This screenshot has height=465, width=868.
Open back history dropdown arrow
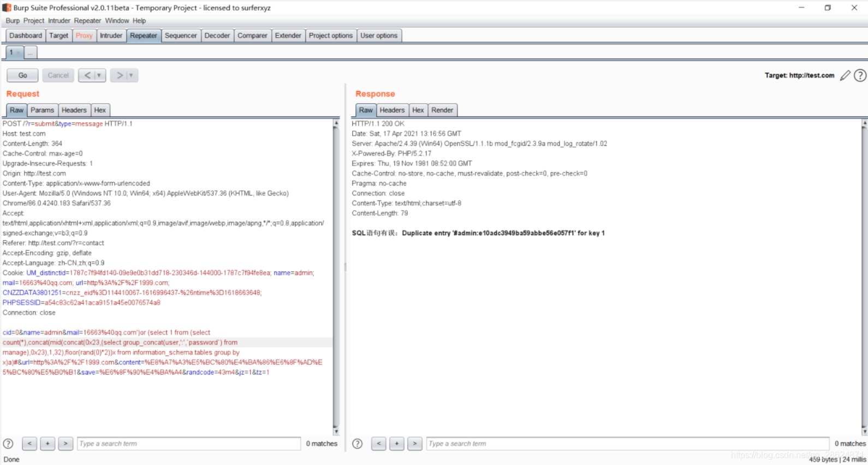tap(99, 75)
